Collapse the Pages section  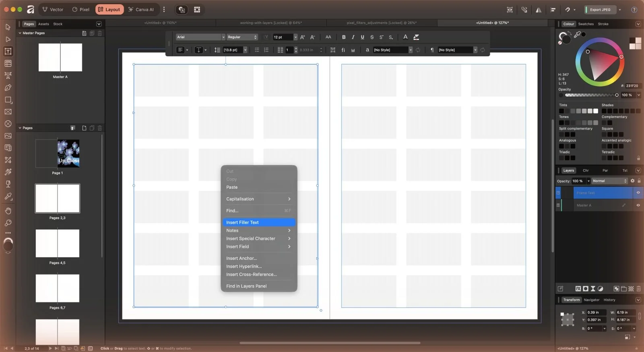click(20, 128)
